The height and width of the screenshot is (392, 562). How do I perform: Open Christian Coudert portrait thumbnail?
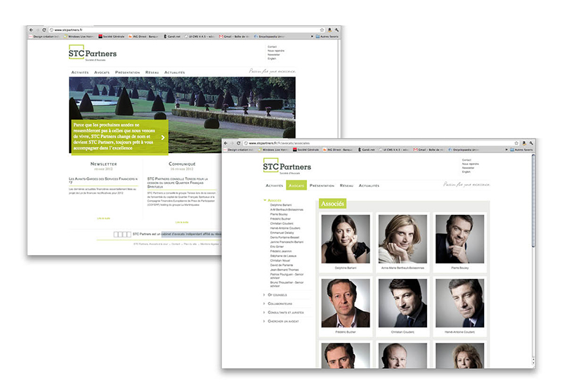(403, 303)
